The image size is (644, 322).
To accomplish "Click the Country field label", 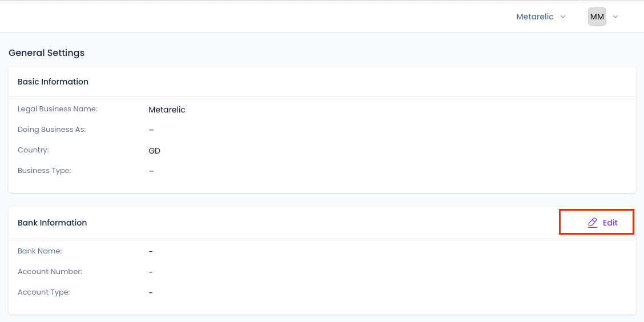I will (33, 150).
